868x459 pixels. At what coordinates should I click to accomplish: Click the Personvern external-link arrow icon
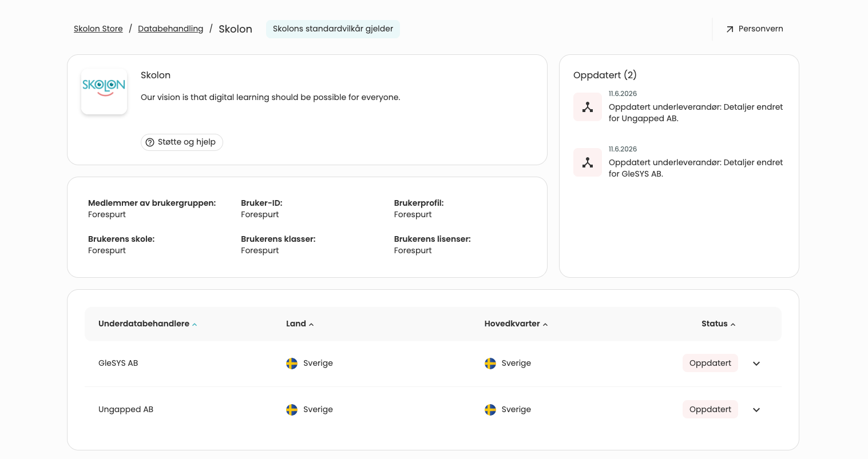730,29
